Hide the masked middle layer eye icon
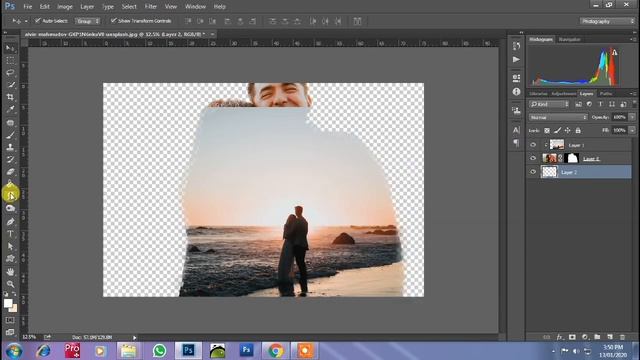640x360 pixels. click(x=533, y=158)
